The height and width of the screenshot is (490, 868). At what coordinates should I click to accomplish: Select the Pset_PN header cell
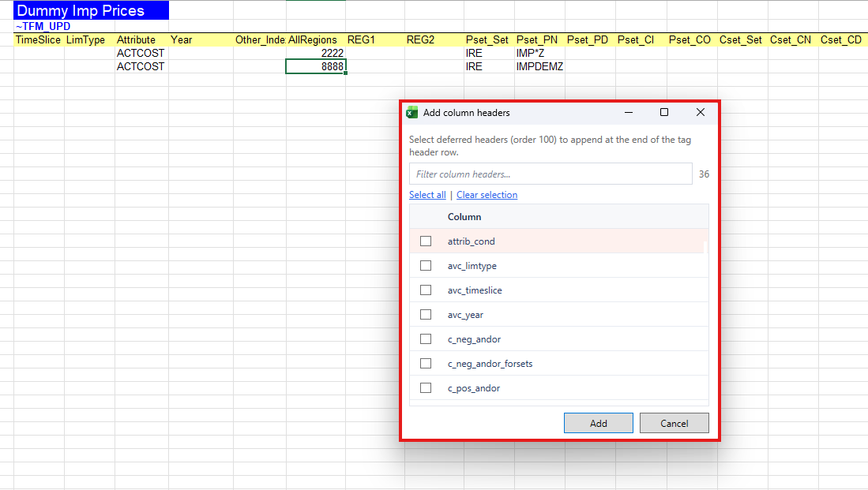coord(539,39)
